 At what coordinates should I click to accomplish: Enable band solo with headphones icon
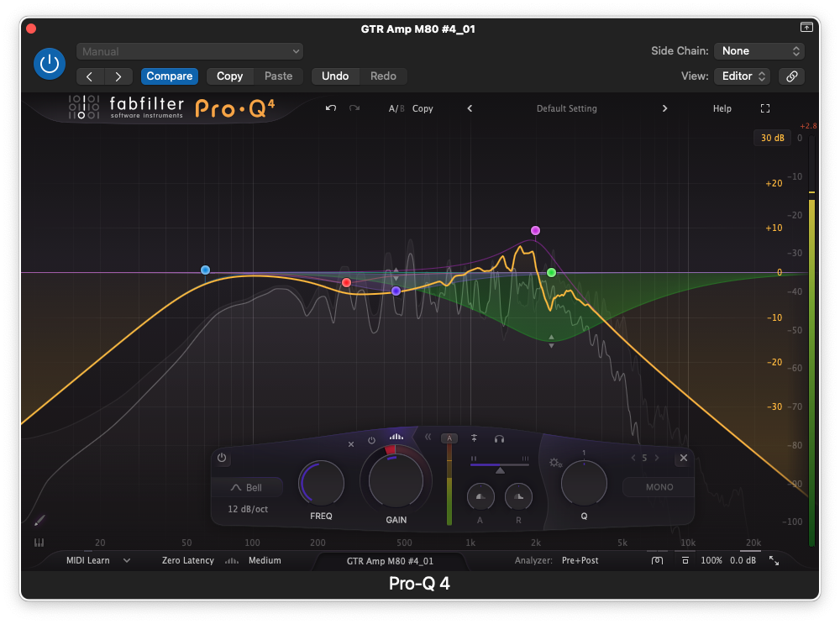pos(499,438)
